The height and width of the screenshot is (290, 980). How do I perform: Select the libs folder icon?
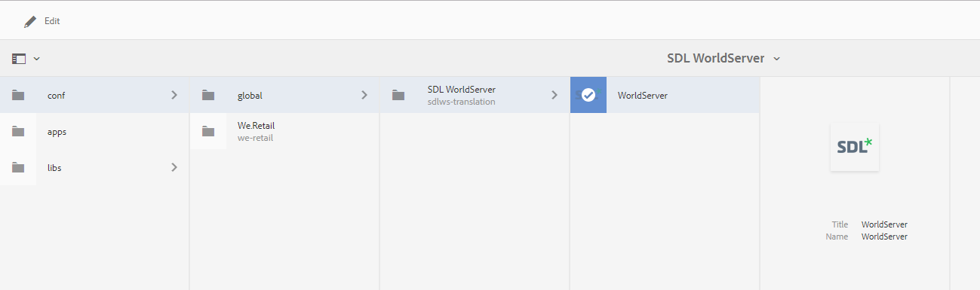(18, 167)
